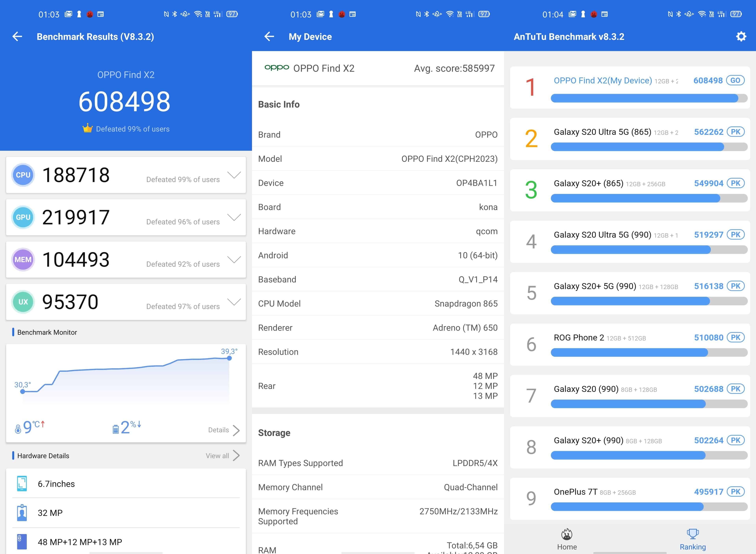Tap the 30,3° temperature graph point
The image size is (756, 554).
point(22,391)
